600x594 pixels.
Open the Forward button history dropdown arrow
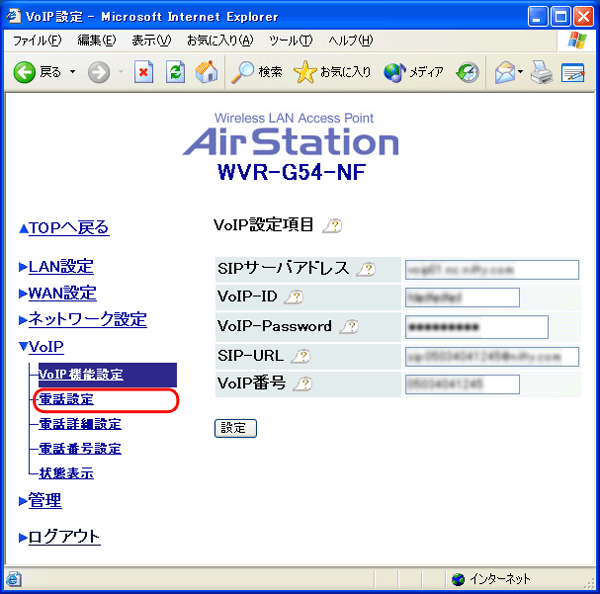(x=121, y=72)
